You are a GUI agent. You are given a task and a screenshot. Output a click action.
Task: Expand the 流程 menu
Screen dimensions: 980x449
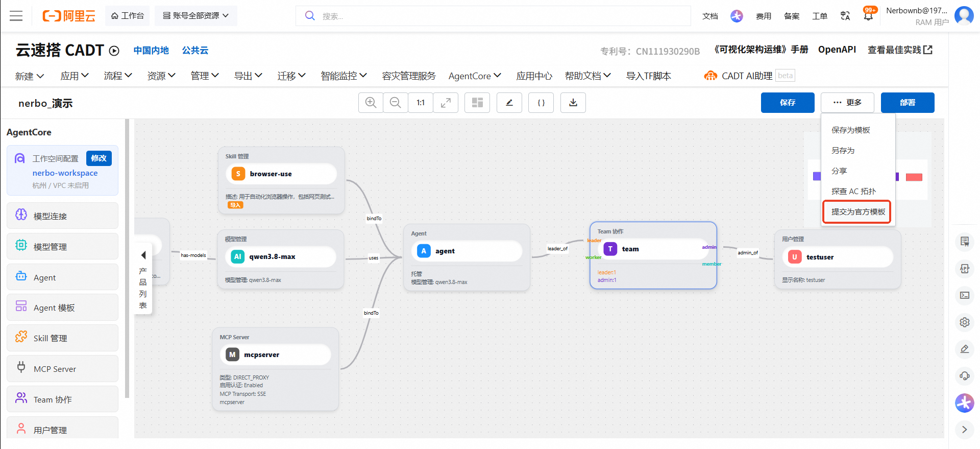[118, 76]
